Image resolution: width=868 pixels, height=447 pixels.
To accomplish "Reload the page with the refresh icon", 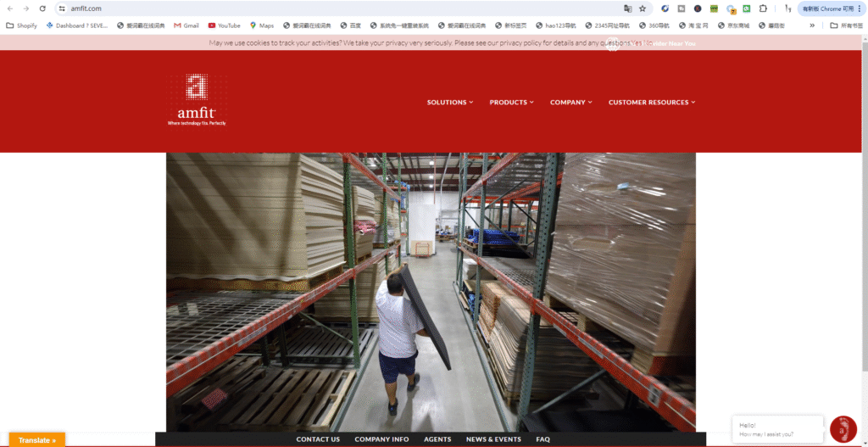I will (x=42, y=8).
